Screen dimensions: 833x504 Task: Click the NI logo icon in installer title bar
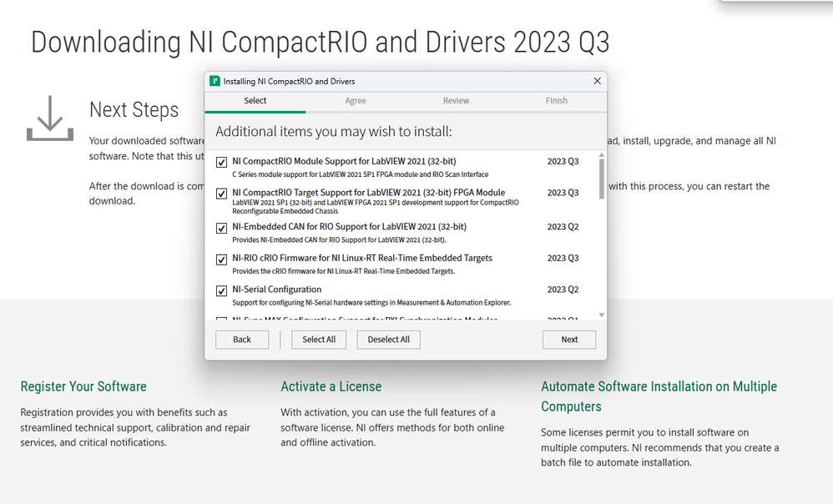(x=215, y=81)
